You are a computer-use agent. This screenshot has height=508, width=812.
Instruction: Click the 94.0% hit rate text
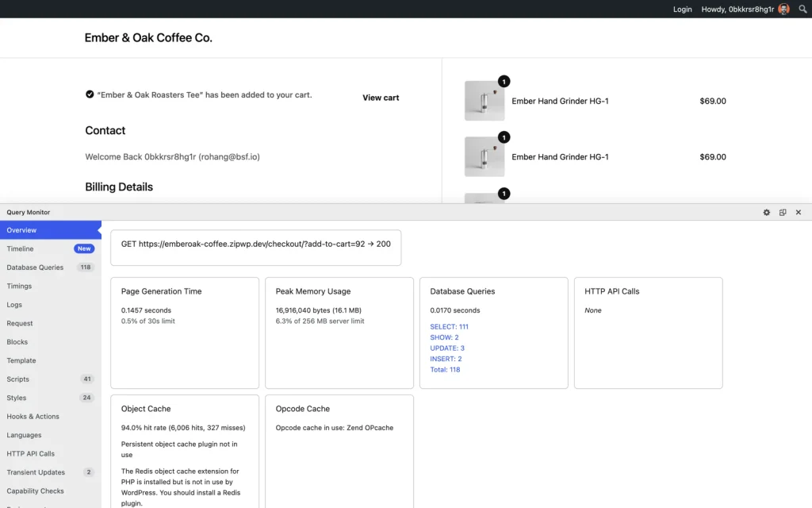coord(183,428)
